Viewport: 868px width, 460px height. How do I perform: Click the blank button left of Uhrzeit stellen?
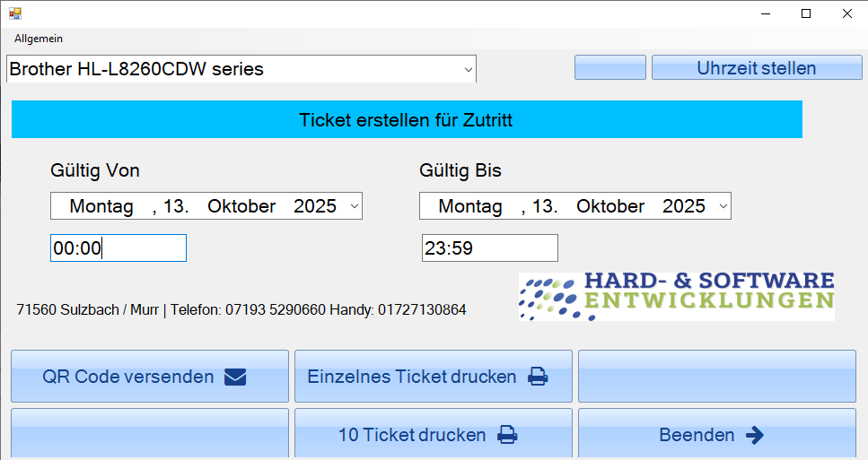point(609,68)
